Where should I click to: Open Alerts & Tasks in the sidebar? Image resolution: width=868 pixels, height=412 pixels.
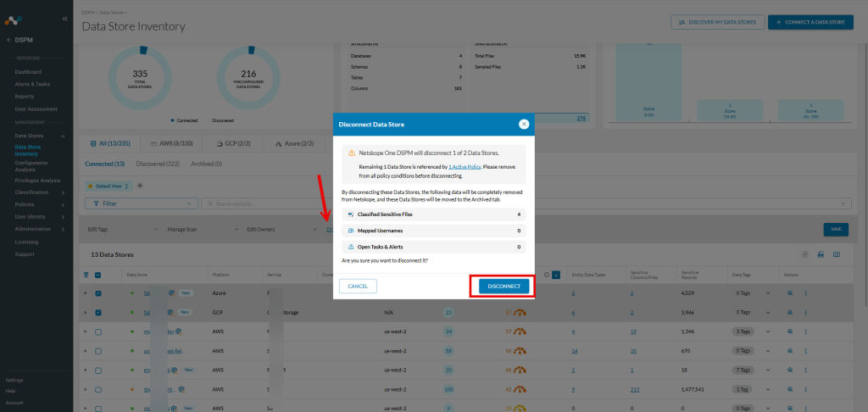point(32,84)
